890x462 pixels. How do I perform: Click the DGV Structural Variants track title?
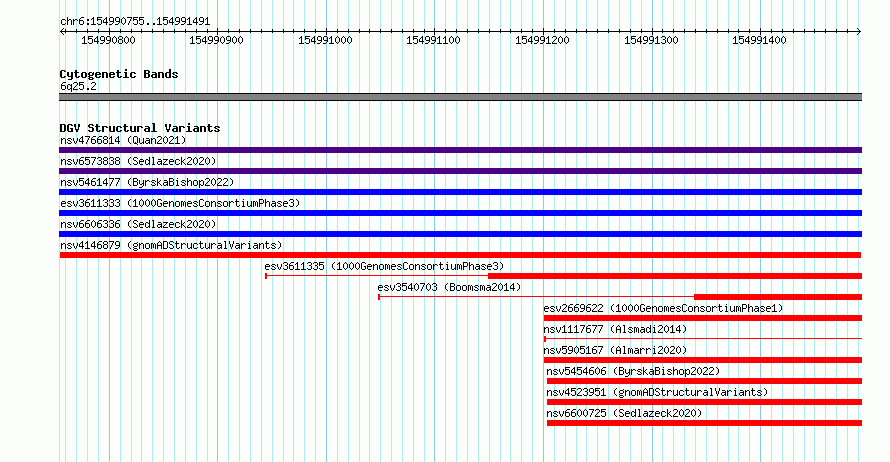pos(140,128)
